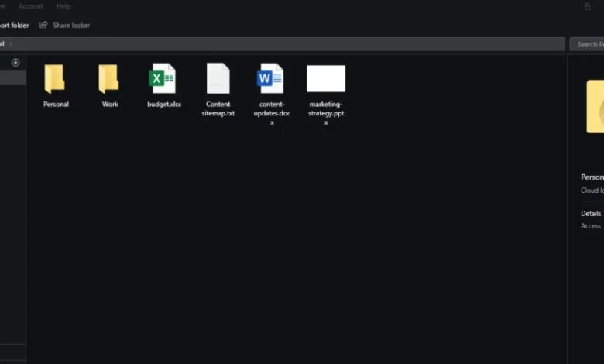Select the content-updates.docx Word icon
The image size is (604, 364).
[270, 78]
